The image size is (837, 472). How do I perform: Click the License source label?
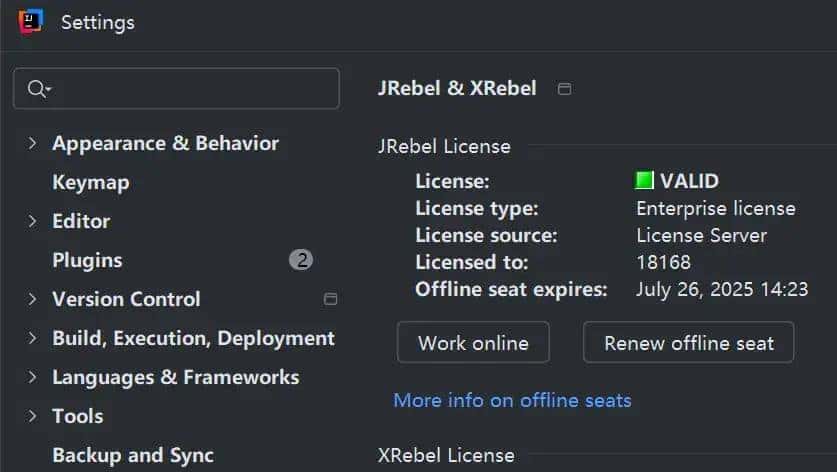(486, 235)
